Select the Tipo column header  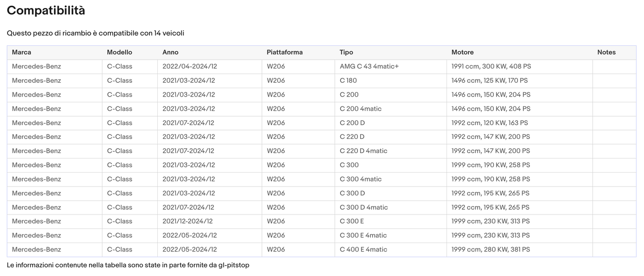point(346,53)
